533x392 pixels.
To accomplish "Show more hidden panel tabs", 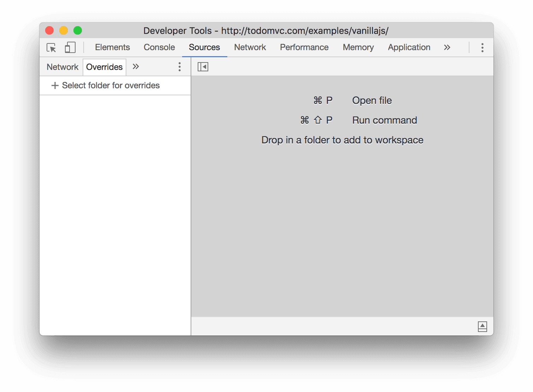I will pos(447,47).
